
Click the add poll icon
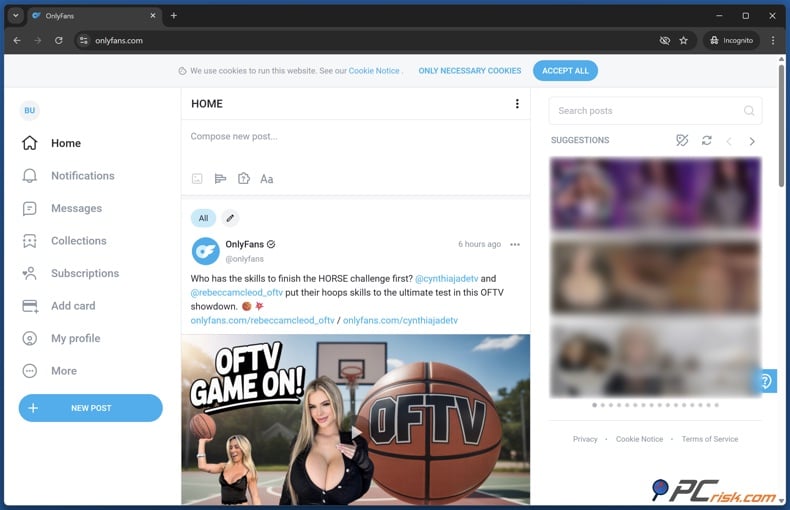[220, 179]
